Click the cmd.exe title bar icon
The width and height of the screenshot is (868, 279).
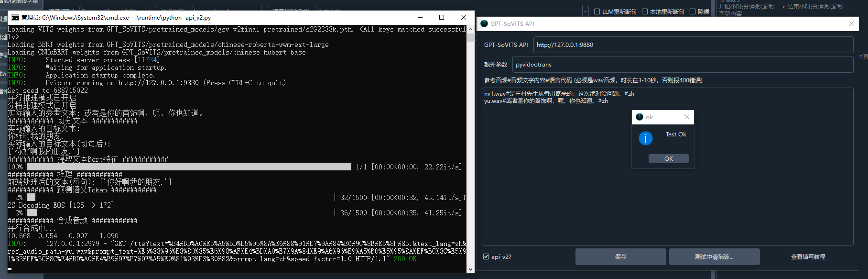pyautogui.click(x=15, y=18)
